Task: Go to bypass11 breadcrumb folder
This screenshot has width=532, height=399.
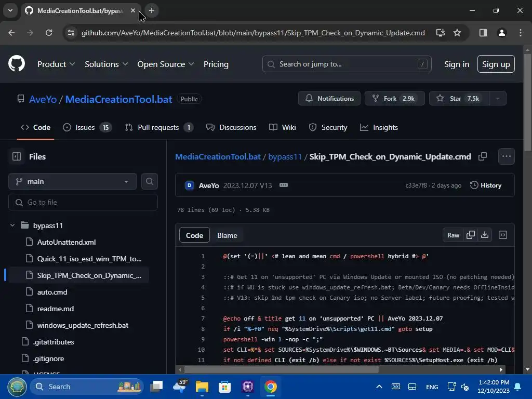Action: pos(285,157)
